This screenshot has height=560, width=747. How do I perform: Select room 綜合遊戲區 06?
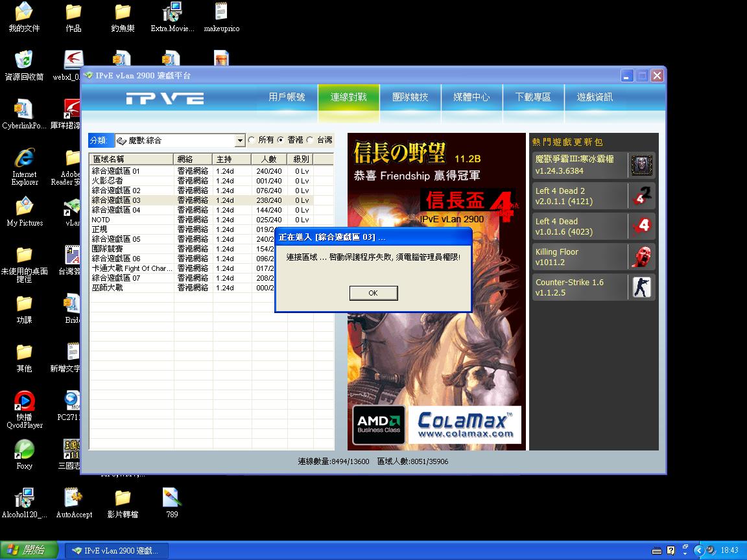click(182, 259)
